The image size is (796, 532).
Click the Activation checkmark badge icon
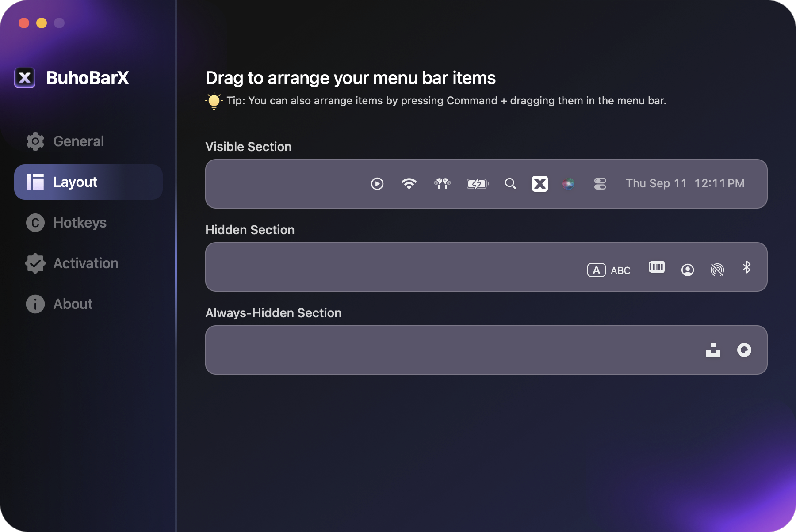coord(35,263)
